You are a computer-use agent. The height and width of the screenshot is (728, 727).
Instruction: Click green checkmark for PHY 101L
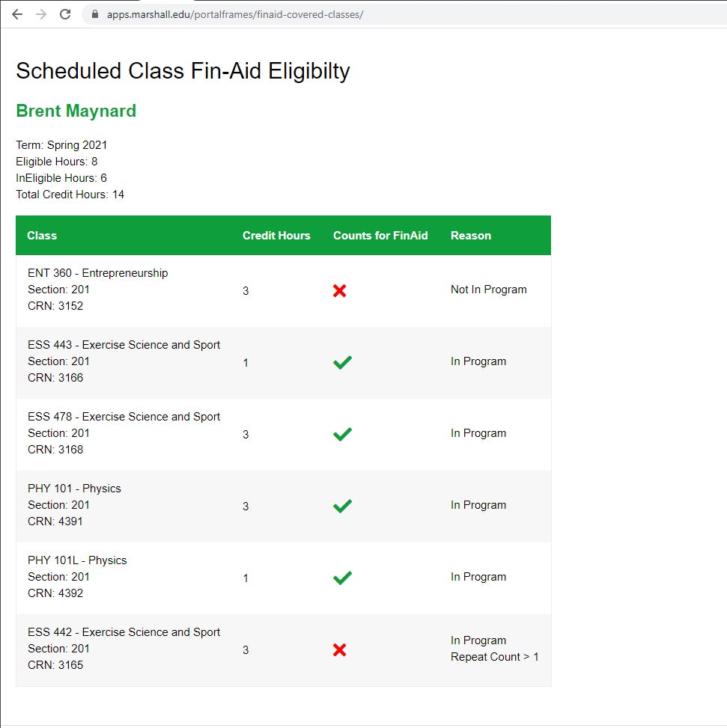[342, 578]
